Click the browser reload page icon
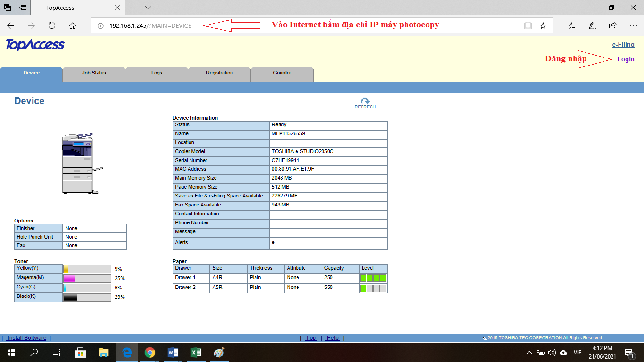This screenshot has width=644, height=362. [52, 25]
